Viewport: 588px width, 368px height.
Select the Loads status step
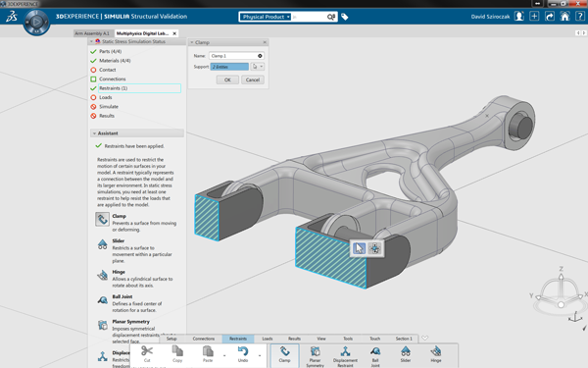point(106,97)
